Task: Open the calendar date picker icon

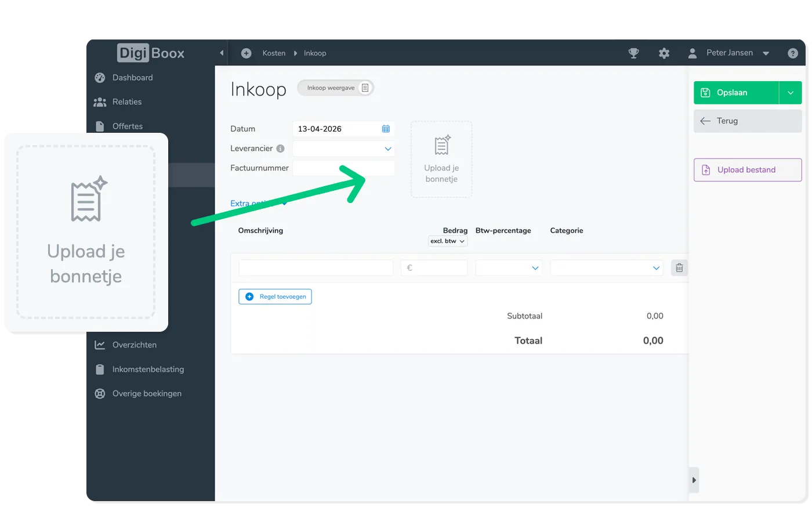Action: click(386, 129)
